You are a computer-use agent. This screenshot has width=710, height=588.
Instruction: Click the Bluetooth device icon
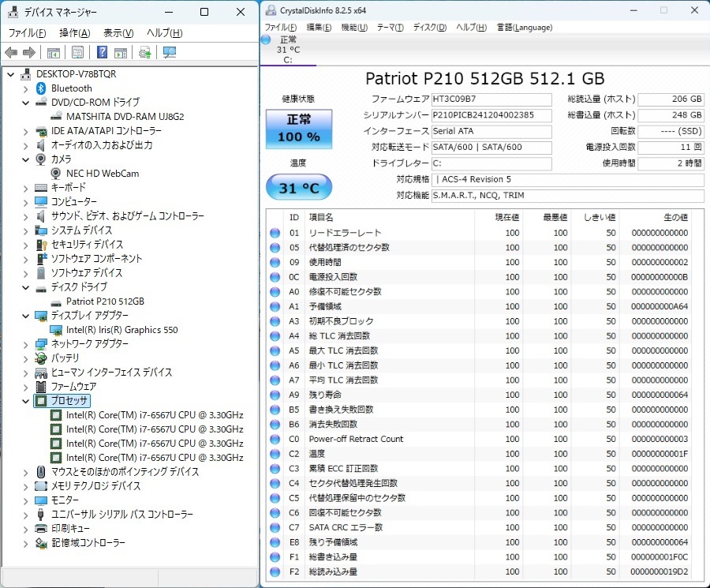coord(42,88)
